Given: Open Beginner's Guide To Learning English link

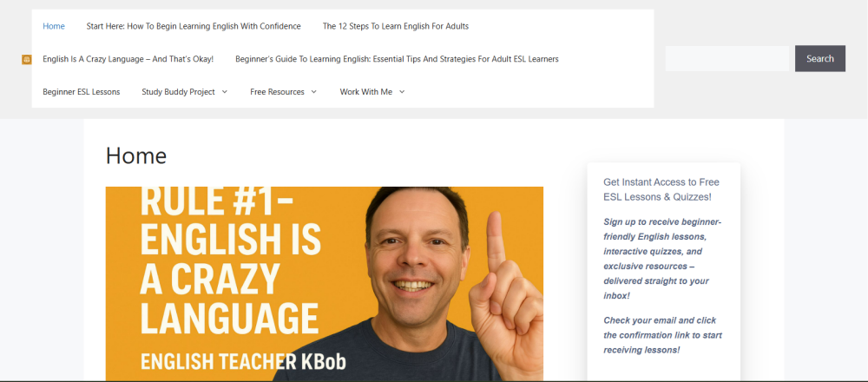Looking at the screenshot, I should click(x=397, y=59).
